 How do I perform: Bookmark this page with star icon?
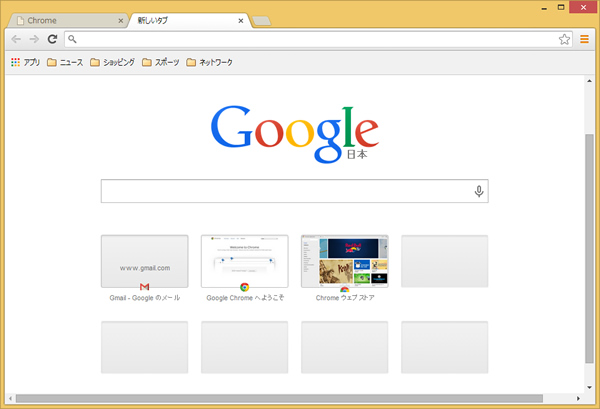(565, 39)
